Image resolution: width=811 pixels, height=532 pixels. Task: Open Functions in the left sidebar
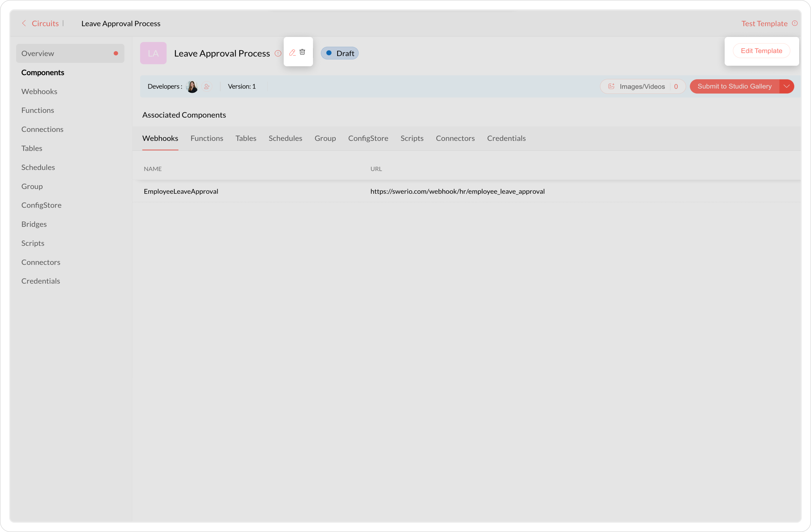coord(38,110)
